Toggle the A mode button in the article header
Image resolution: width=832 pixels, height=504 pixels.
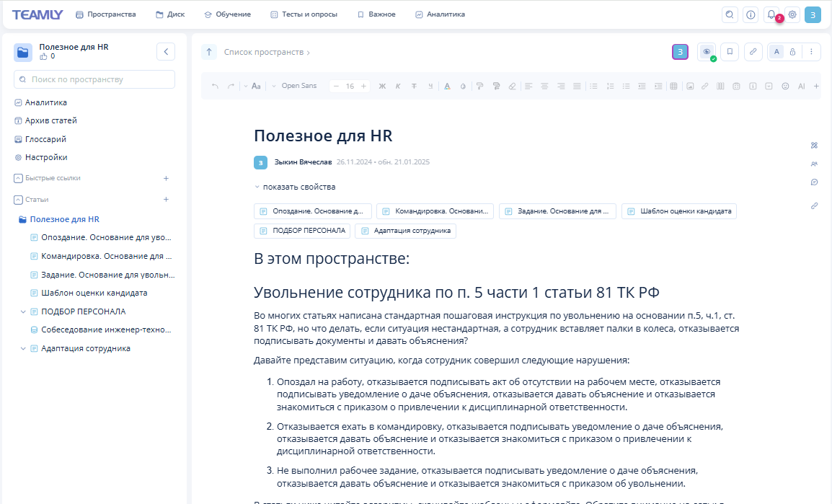[x=776, y=52]
